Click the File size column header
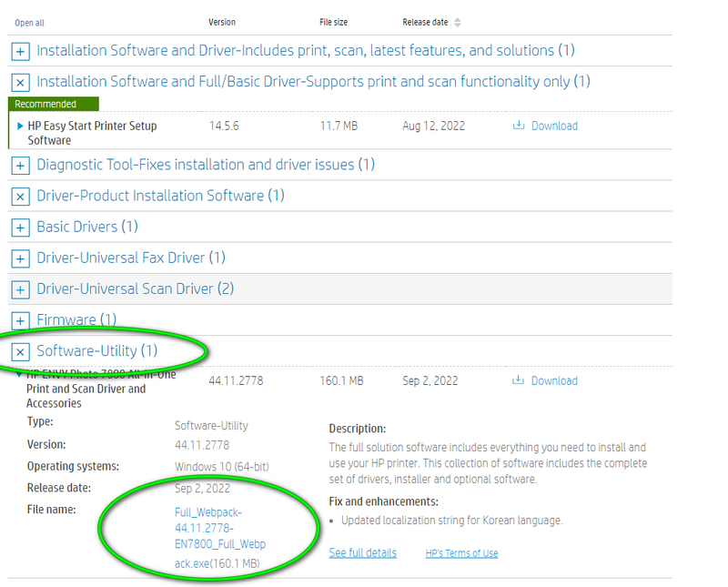This screenshot has width=728, height=587. (333, 22)
